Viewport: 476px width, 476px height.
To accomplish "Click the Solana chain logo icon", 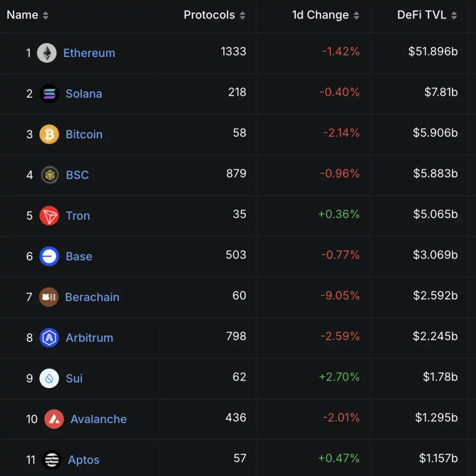I will point(49,94).
